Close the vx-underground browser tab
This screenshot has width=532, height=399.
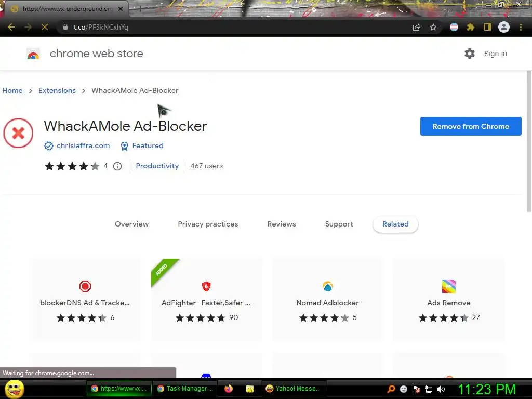pyautogui.click(x=121, y=9)
